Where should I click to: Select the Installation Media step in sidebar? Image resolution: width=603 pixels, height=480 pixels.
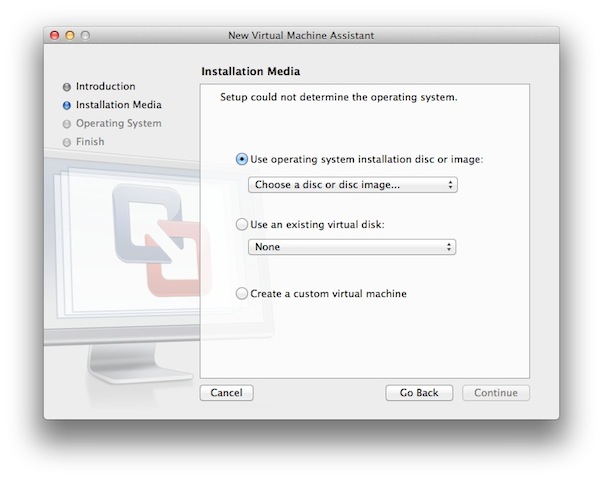pyautogui.click(x=118, y=105)
